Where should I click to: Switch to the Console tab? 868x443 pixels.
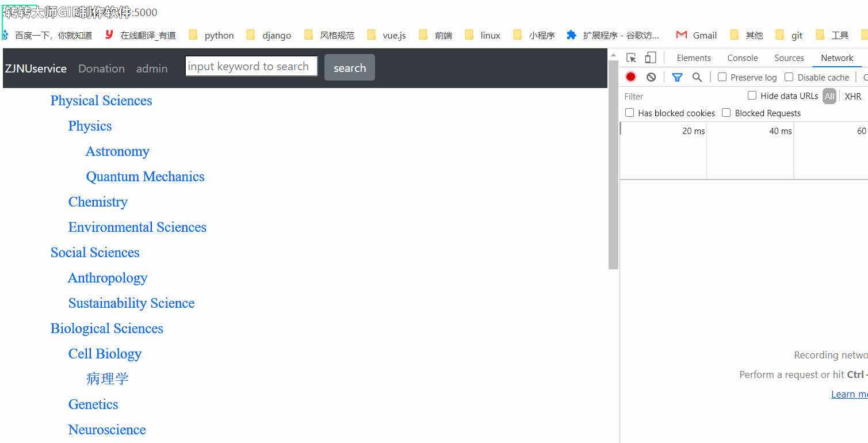(742, 58)
